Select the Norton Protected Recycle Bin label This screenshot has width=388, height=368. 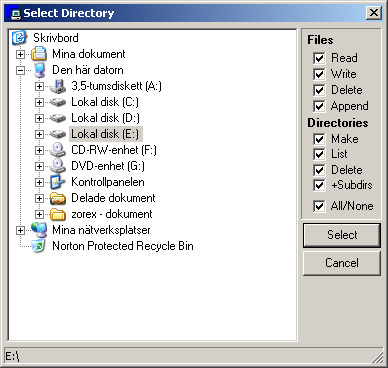[123, 246]
